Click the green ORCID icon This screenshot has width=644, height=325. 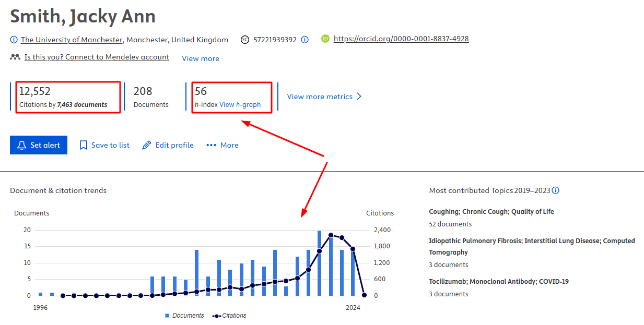point(325,39)
